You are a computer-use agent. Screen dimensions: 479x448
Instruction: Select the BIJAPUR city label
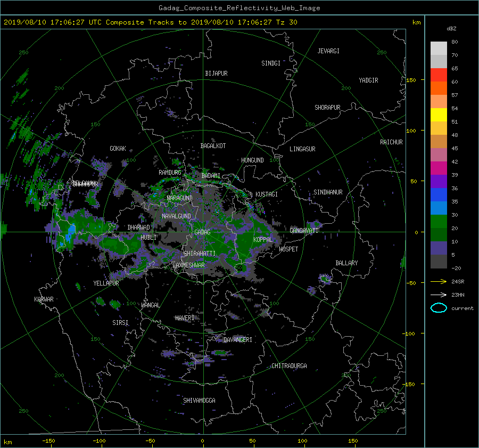pyautogui.click(x=216, y=74)
